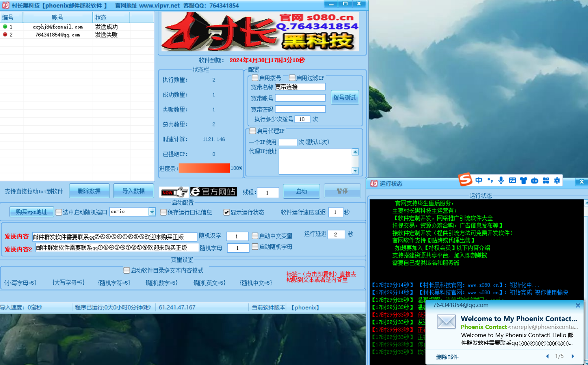
Task: Enable 启用代理IP checkbox
Action: pos(253,131)
